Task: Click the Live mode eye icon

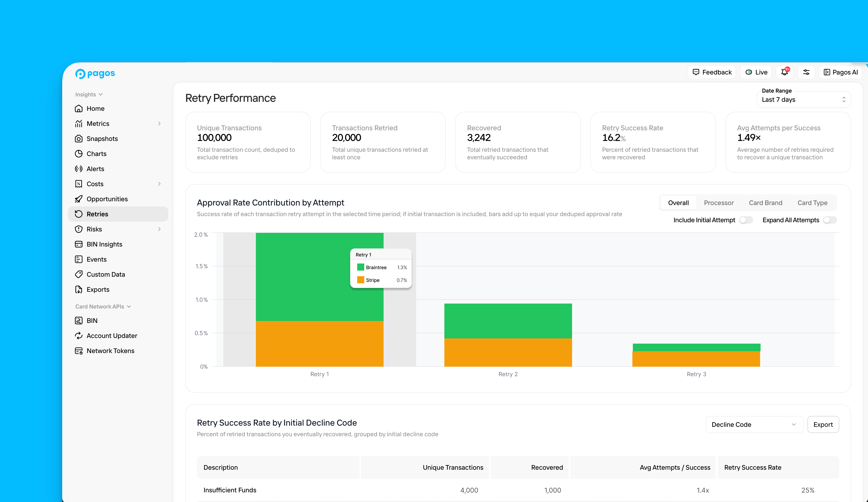Action: click(x=749, y=72)
